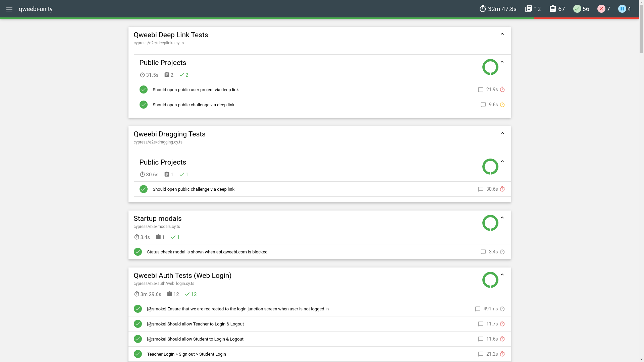Open comment icon for 11.7s Teacher test
Screen dimensions: 644x362
click(x=480, y=324)
